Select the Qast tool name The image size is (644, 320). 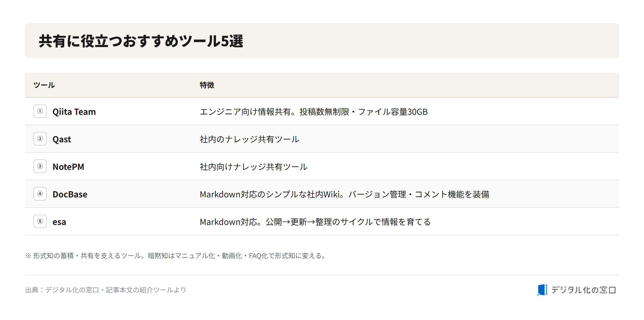point(62,139)
